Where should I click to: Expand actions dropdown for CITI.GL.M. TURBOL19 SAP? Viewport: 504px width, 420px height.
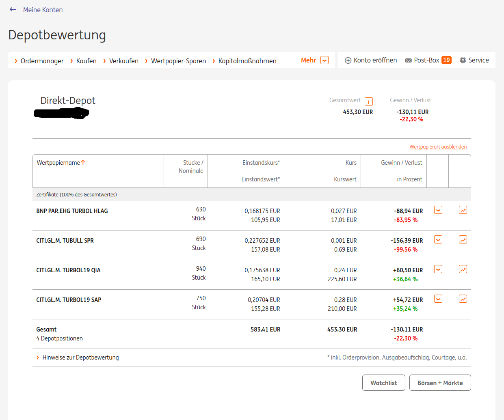[x=438, y=299]
